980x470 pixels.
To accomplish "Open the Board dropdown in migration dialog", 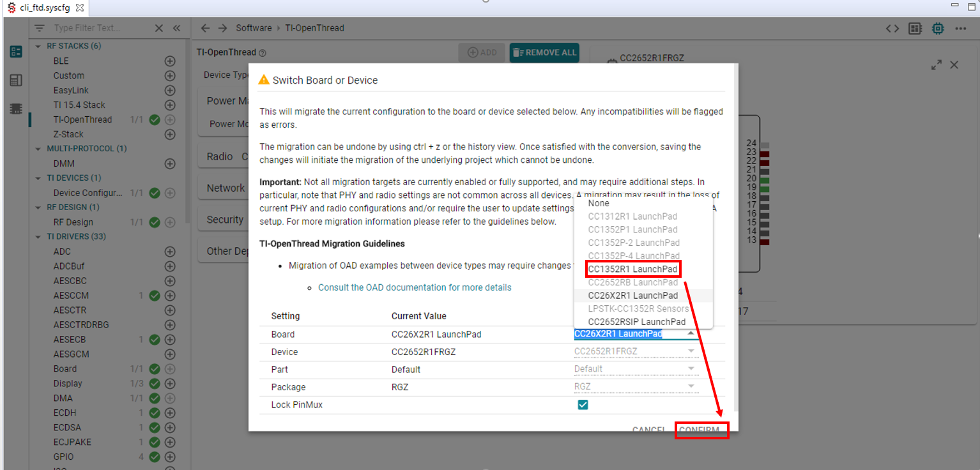I will (690, 333).
